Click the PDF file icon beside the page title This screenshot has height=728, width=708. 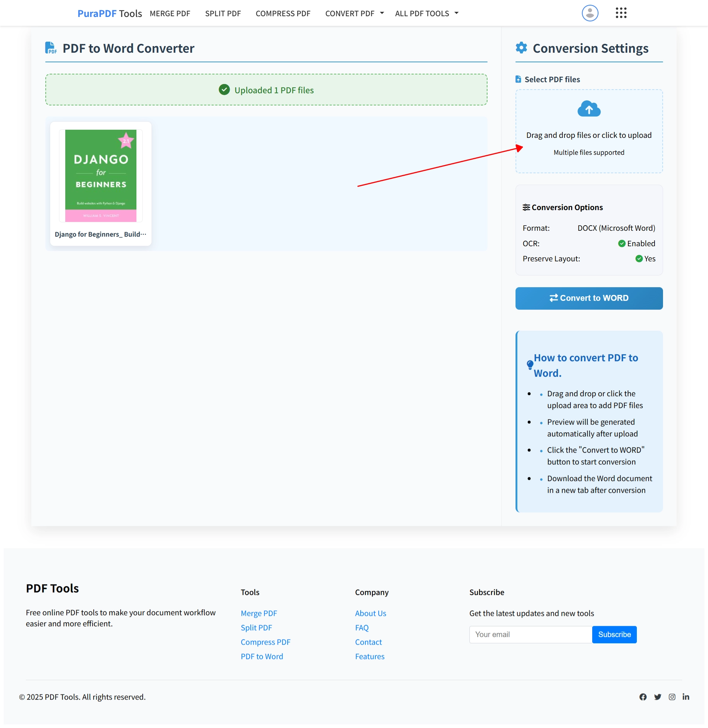point(51,48)
